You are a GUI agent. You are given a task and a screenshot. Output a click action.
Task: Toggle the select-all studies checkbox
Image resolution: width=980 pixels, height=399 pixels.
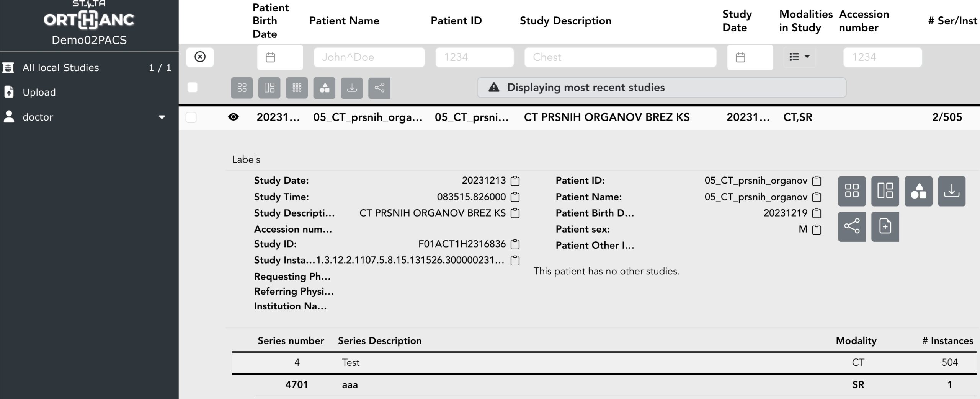tap(192, 88)
